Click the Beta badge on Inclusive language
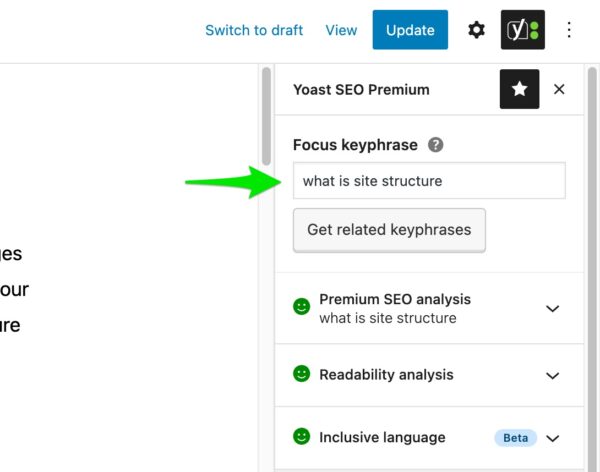 pyautogui.click(x=515, y=438)
